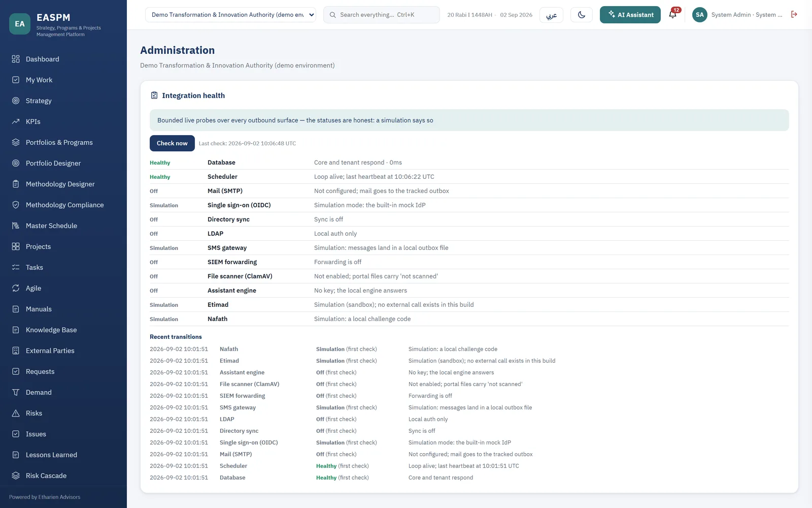Open the Dashboard sidebar icon
Viewport: 812px width, 508px height.
(16, 59)
